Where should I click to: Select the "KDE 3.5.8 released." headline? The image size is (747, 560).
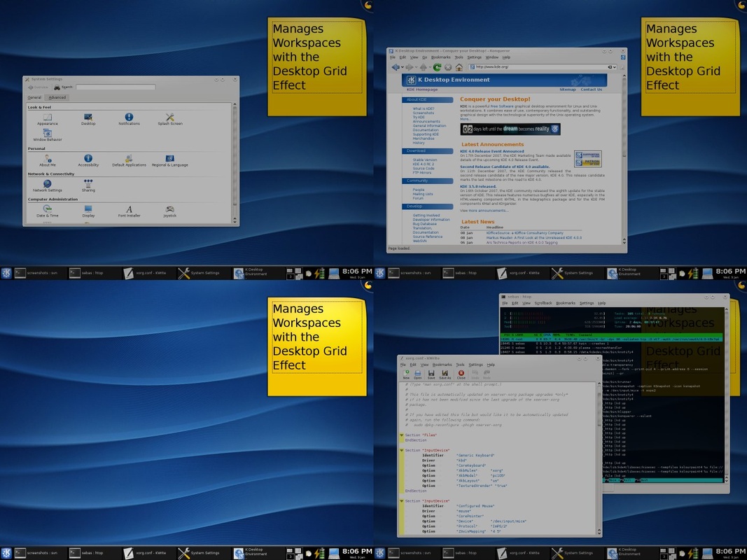point(478,187)
